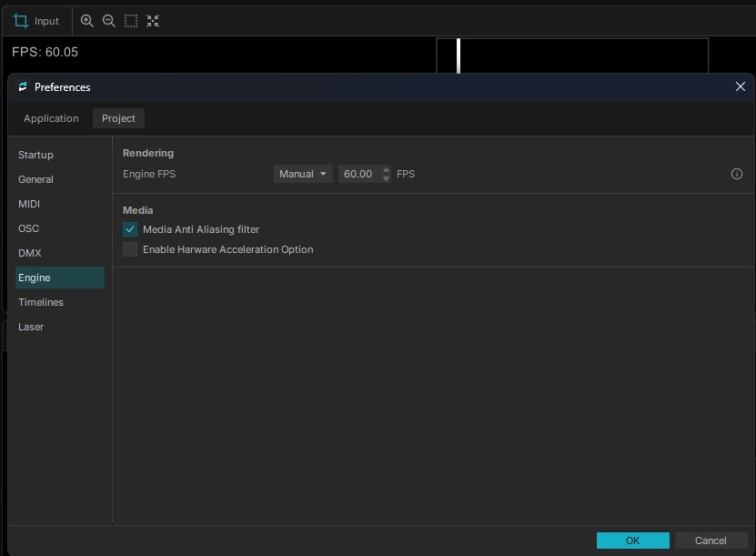Click the zoom out magnifier icon

109,21
